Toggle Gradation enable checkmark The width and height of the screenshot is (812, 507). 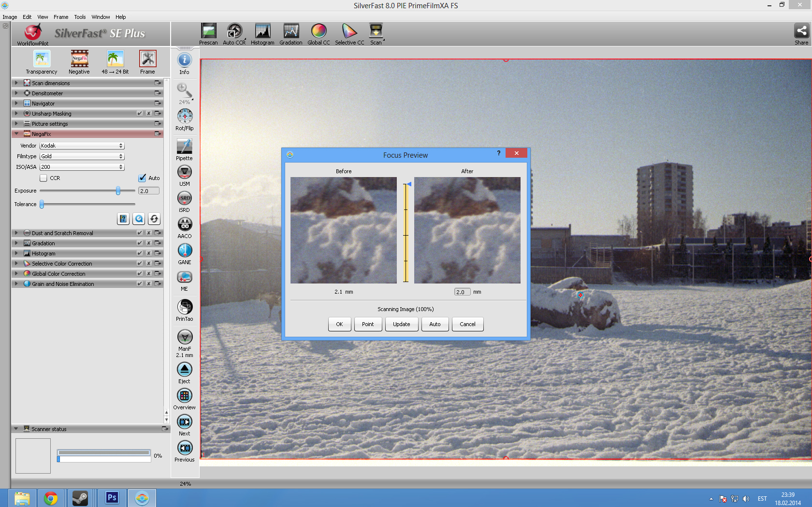(140, 243)
